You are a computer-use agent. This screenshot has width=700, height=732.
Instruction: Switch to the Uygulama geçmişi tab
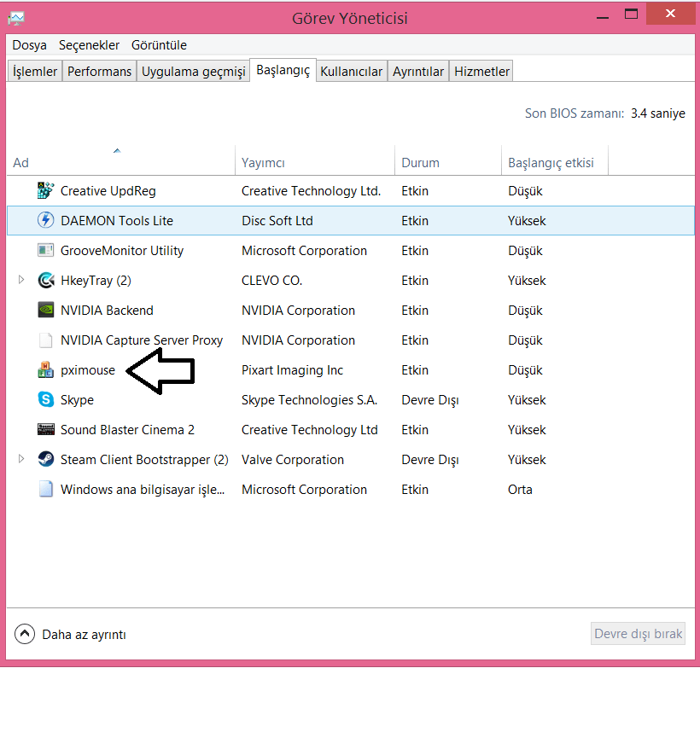coord(193,72)
